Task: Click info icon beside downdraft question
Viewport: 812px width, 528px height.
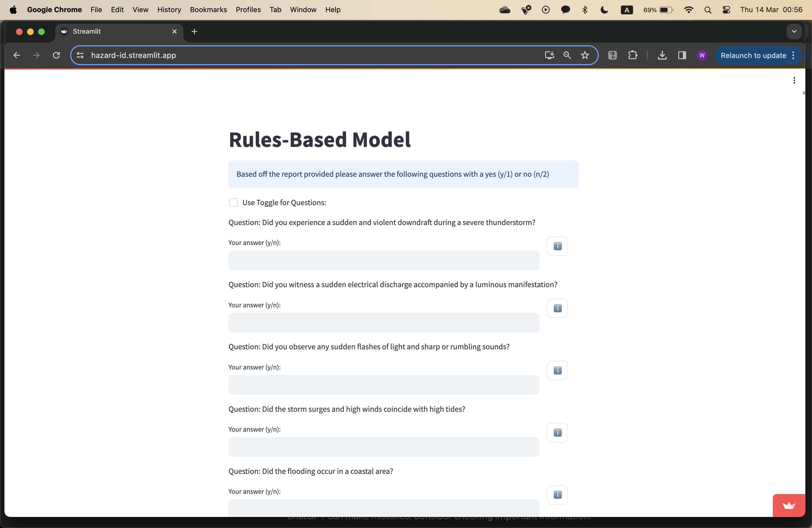Action: pyautogui.click(x=557, y=246)
